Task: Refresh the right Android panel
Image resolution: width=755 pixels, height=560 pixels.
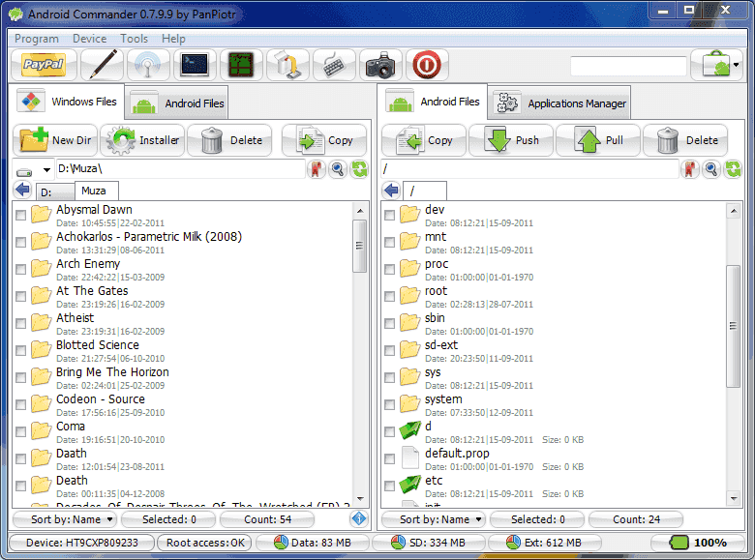Action: (733, 169)
